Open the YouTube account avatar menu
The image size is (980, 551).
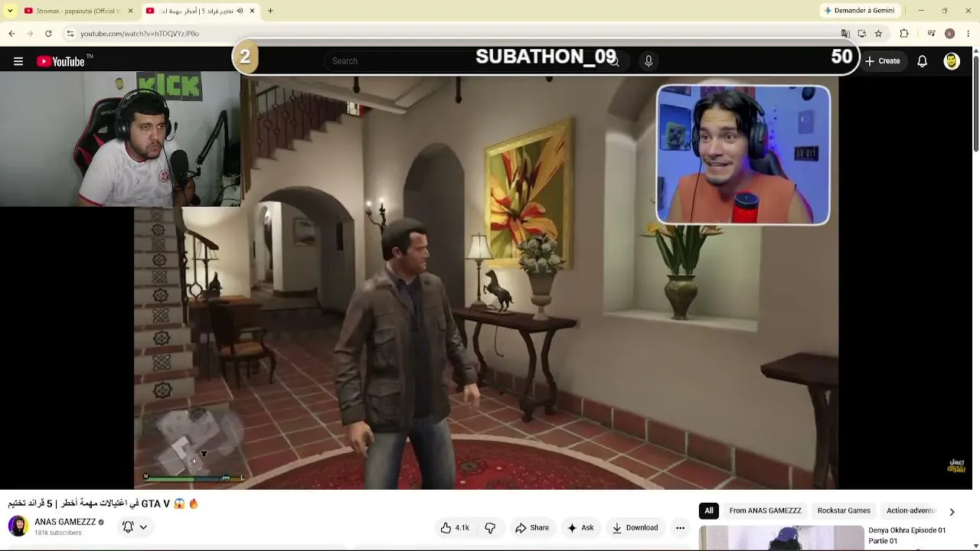click(952, 61)
